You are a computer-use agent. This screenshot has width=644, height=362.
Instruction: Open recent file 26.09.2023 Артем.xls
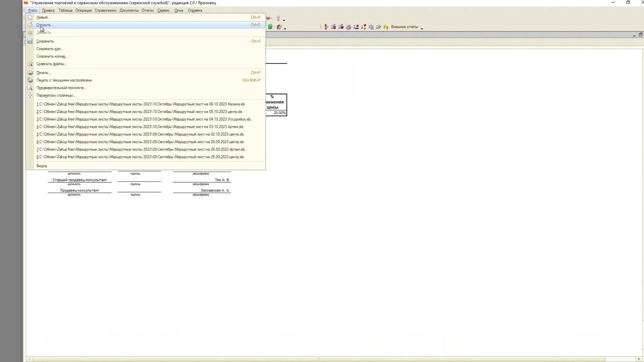146,149
